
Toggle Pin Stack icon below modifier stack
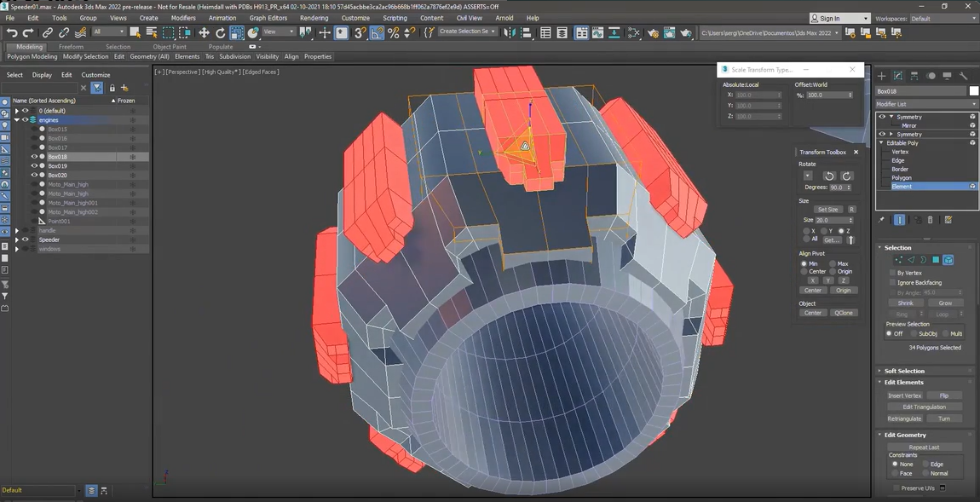point(881,220)
